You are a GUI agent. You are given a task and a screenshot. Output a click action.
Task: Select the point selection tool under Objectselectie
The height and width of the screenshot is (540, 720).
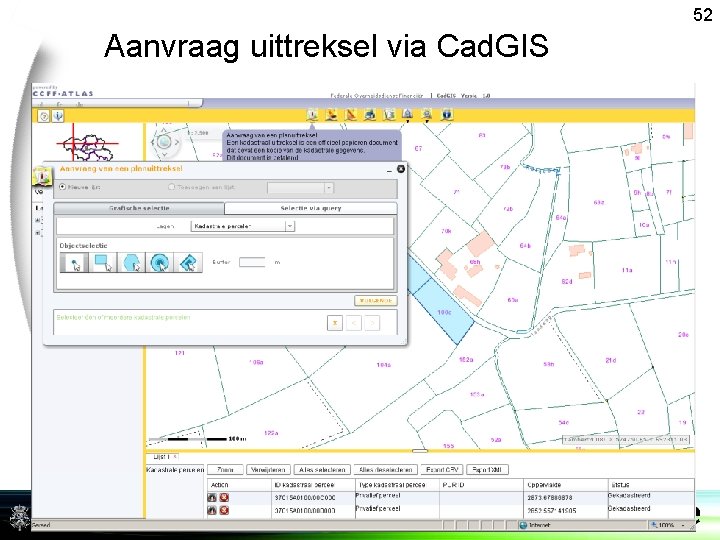click(x=74, y=263)
